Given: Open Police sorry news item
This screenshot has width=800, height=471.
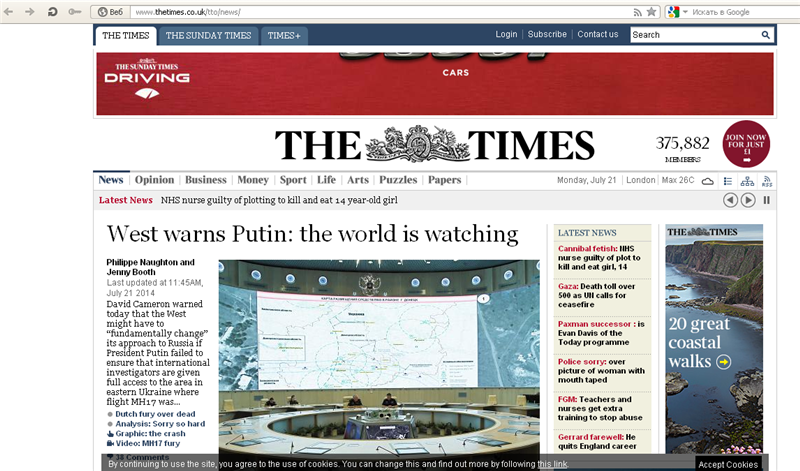Looking at the screenshot, I should click(601, 371).
